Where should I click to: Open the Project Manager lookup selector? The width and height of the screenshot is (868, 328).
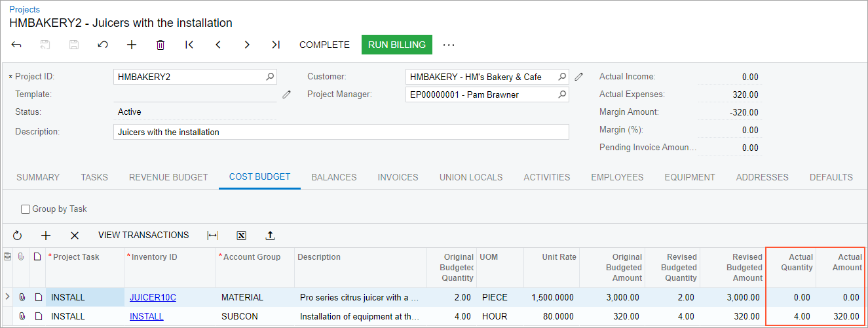[x=561, y=94]
